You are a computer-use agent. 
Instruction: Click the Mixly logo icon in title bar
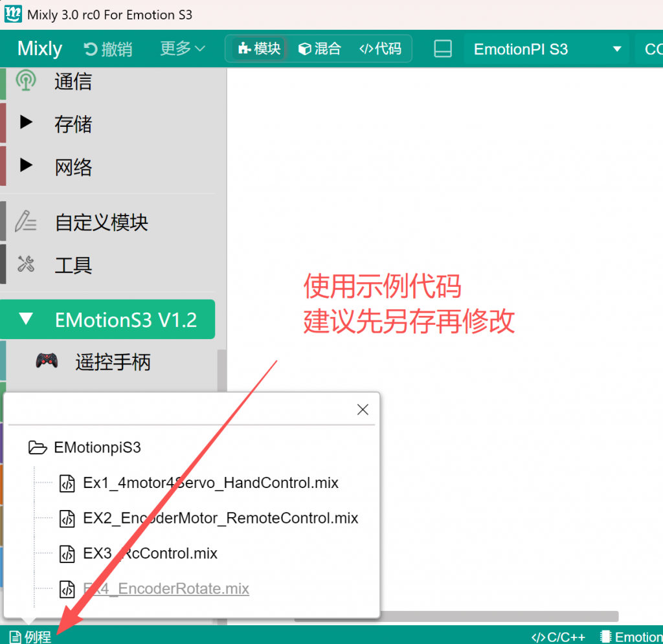tap(13, 14)
